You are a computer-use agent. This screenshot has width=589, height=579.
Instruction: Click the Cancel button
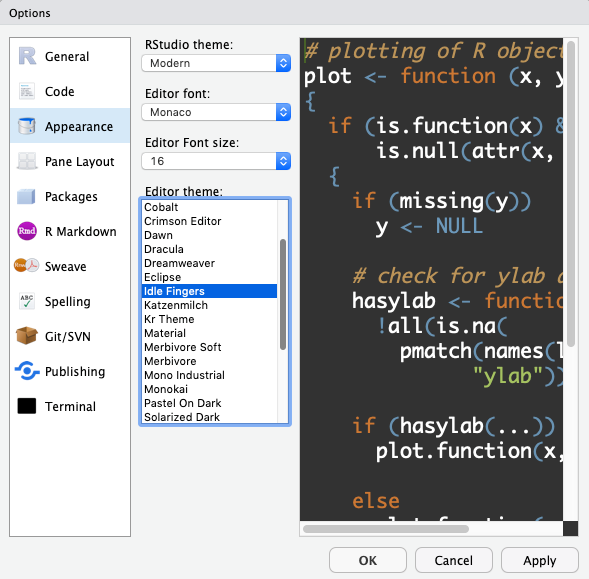453,560
